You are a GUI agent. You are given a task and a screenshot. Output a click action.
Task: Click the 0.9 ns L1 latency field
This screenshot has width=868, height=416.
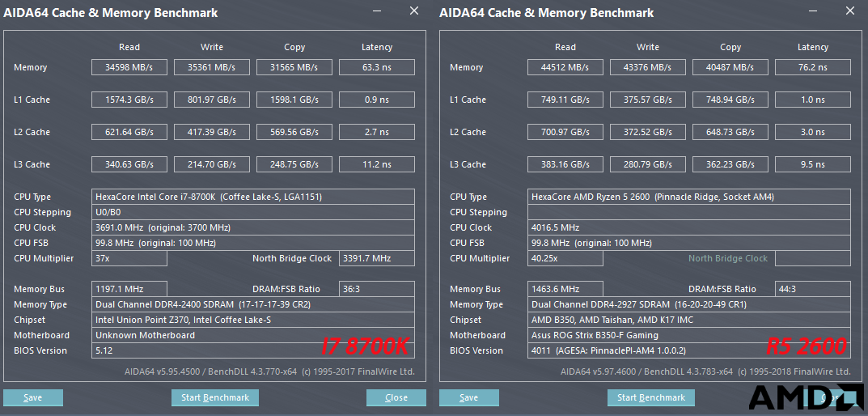(x=376, y=100)
